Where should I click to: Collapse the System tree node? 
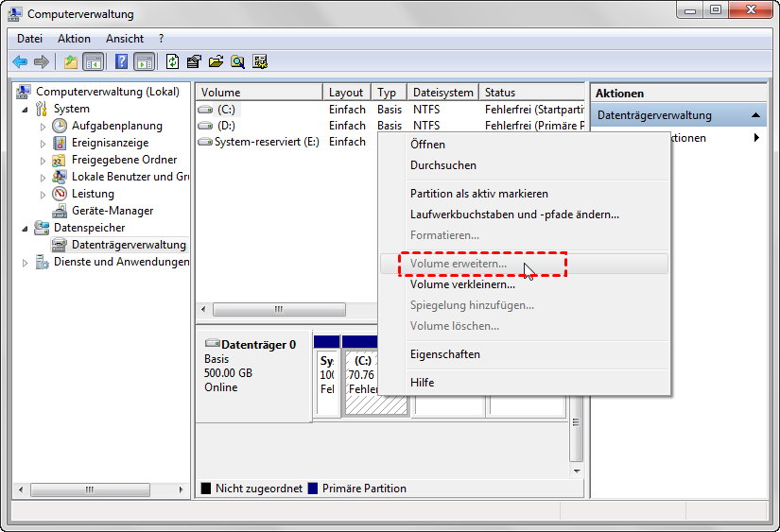pos(25,110)
